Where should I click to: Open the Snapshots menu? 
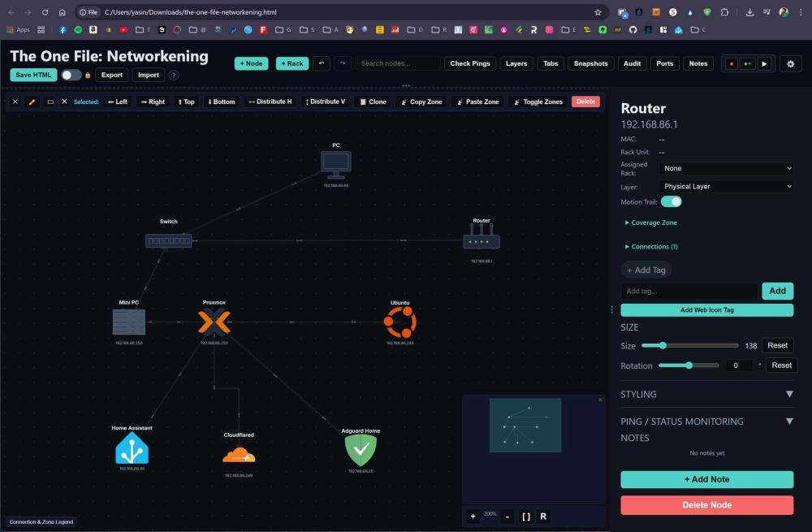(590, 63)
